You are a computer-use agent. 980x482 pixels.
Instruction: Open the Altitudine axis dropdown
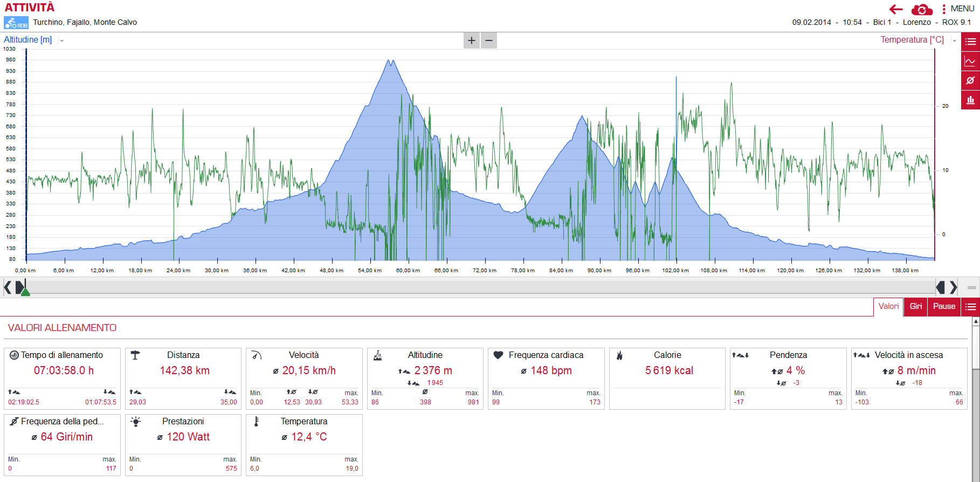pos(61,40)
